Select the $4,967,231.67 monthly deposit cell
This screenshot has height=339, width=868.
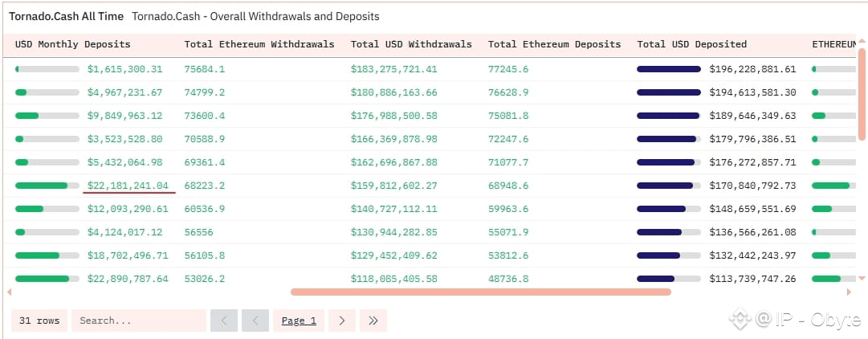[125, 92]
